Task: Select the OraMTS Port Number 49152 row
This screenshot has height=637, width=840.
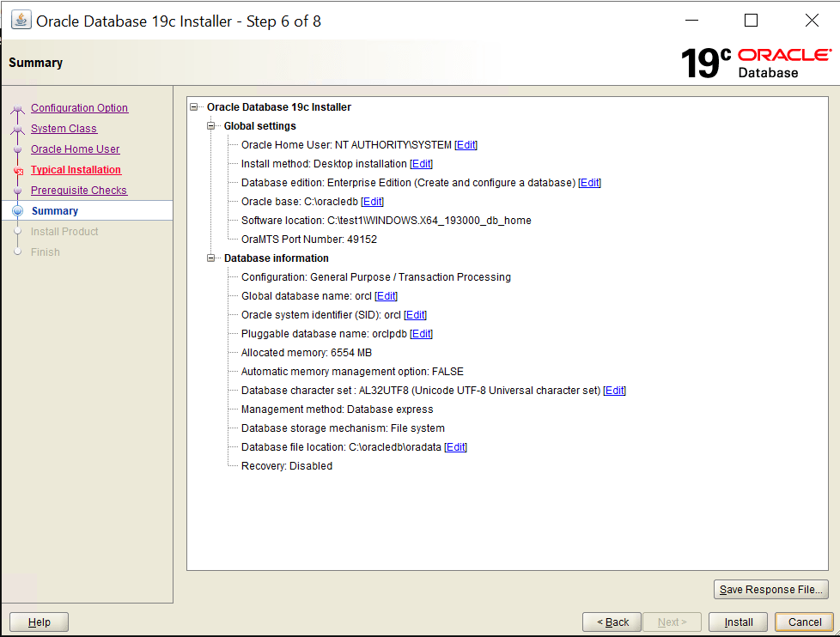Action: pos(309,240)
